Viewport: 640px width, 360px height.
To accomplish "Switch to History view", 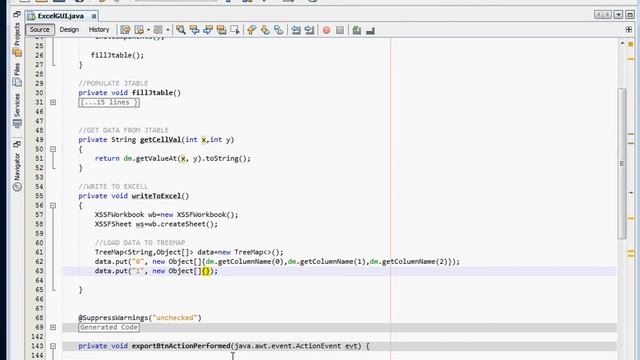I will [99, 29].
